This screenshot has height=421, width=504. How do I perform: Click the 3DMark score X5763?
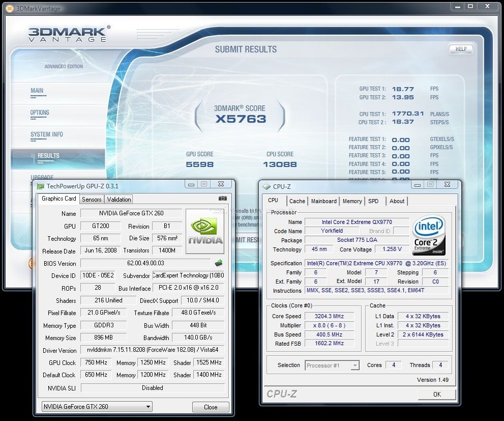click(x=241, y=119)
